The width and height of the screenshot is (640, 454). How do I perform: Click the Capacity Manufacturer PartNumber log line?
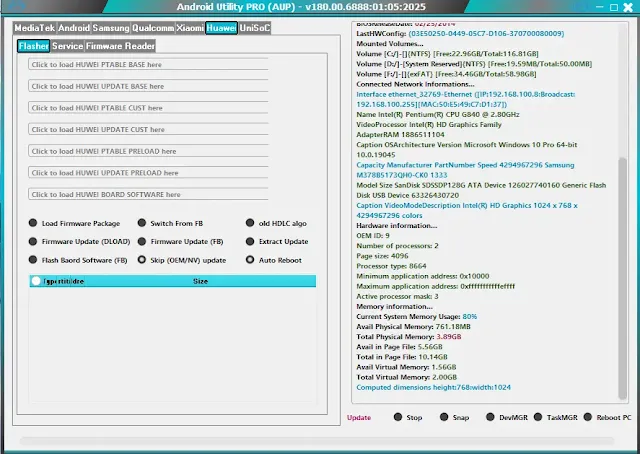pos(465,170)
